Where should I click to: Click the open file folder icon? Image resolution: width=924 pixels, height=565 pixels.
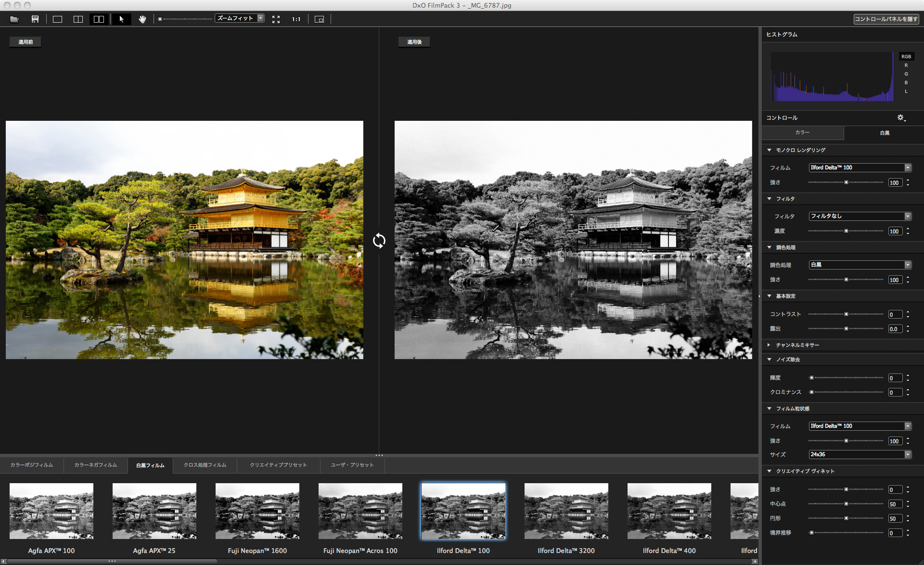click(x=14, y=19)
